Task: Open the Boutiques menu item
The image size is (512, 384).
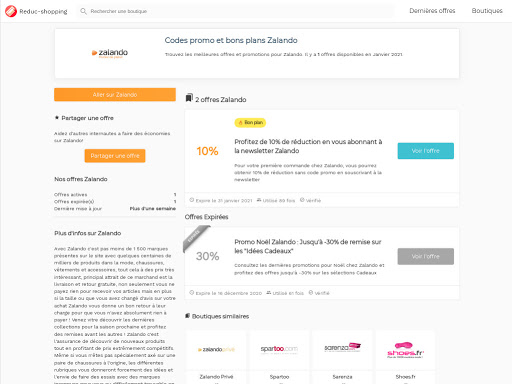Action: 487,11
